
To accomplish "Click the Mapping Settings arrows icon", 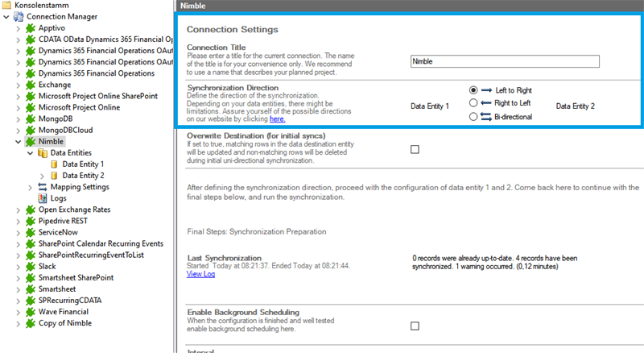I will (x=43, y=186).
